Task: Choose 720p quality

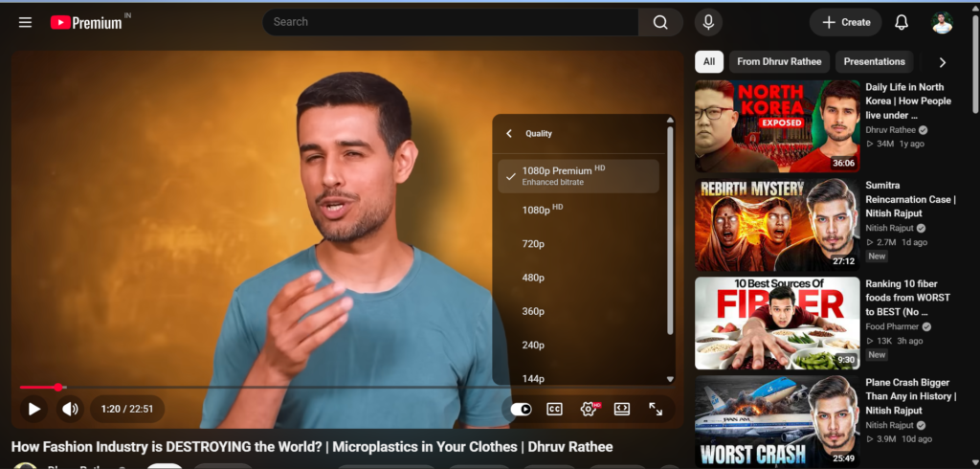Action: [578, 244]
